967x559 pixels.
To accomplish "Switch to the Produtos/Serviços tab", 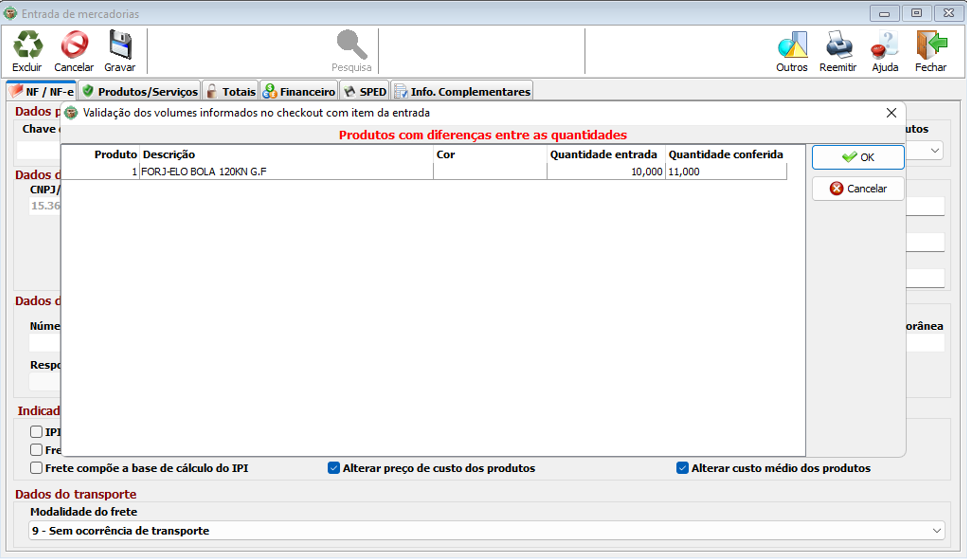I will 140,91.
